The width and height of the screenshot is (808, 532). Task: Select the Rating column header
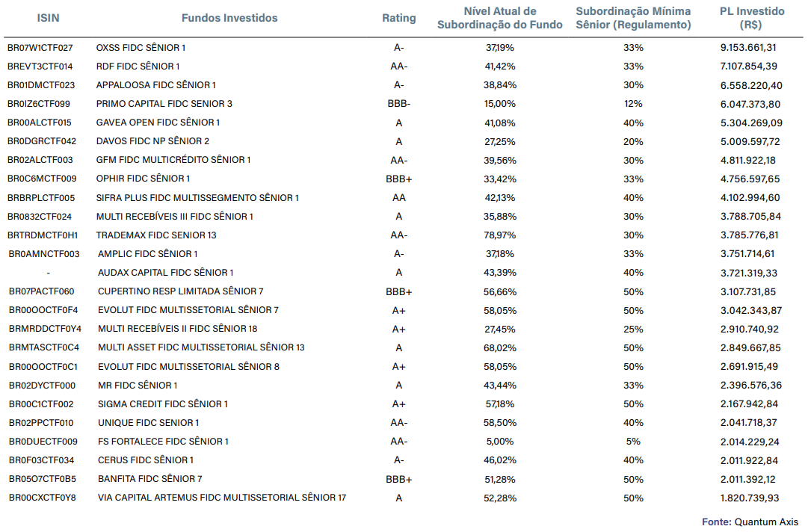tap(398, 18)
